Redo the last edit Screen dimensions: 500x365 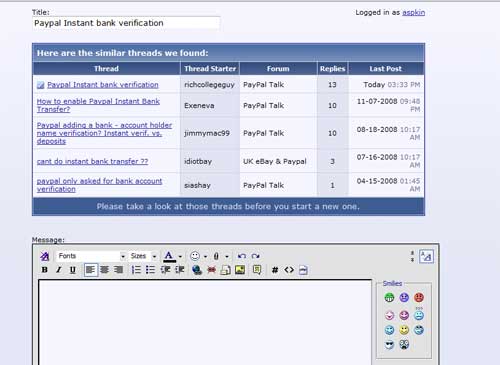click(256, 256)
